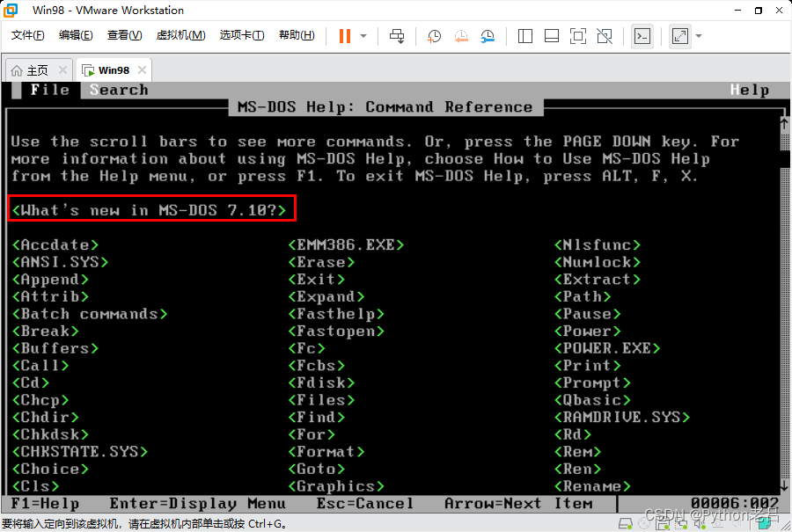This screenshot has height=532, width=792.
Task: Open the Graphics help topic
Action: [x=336, y=486]
